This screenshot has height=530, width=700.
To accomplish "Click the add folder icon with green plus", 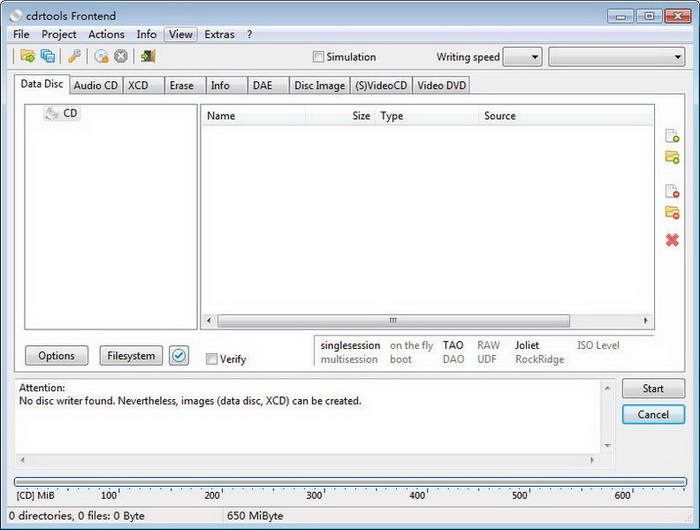I will [x=672, y=157].
